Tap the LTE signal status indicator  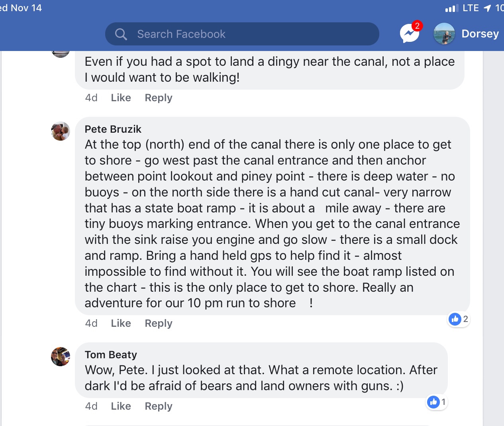[x=462, y=8]
